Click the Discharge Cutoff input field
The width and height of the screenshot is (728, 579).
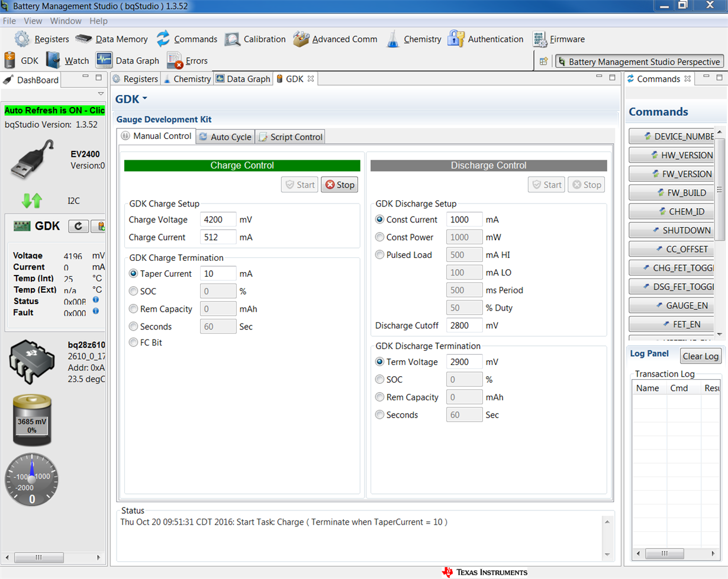coord(465,325)
